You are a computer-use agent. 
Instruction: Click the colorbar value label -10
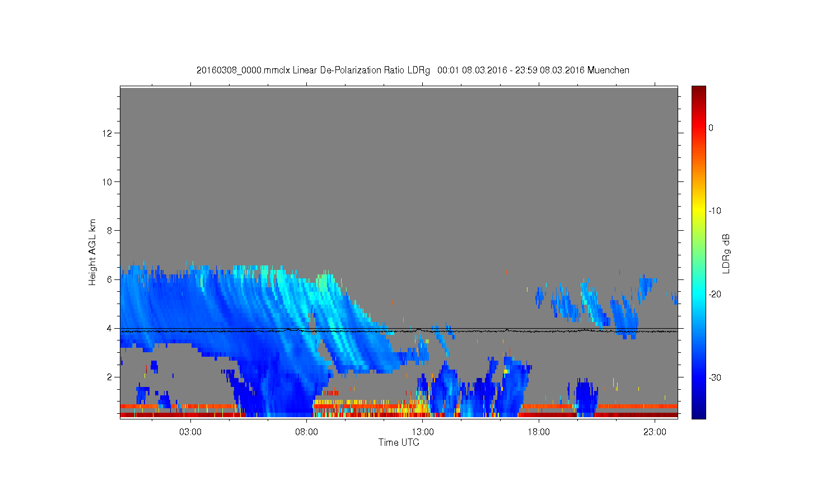click(x=715, y=211)
